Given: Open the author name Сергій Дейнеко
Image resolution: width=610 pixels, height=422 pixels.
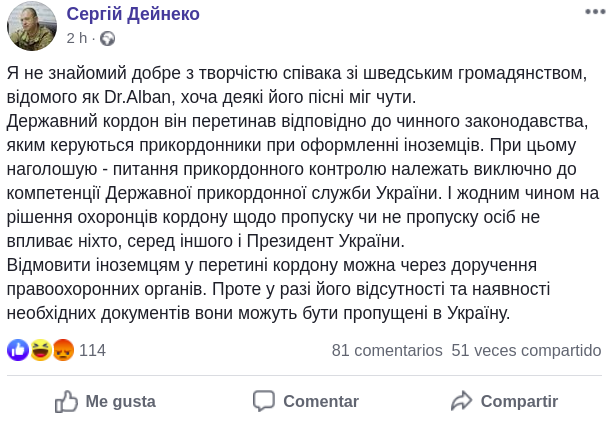Looking at the screenshot, I should tap(133, 14).
